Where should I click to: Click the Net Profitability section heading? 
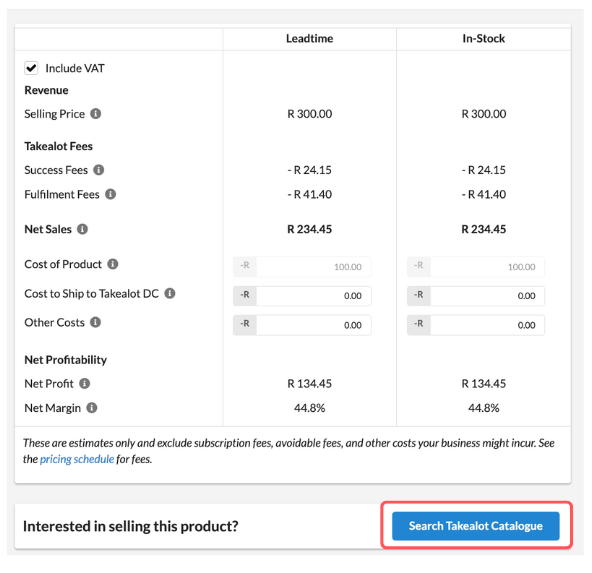[66, 360]
